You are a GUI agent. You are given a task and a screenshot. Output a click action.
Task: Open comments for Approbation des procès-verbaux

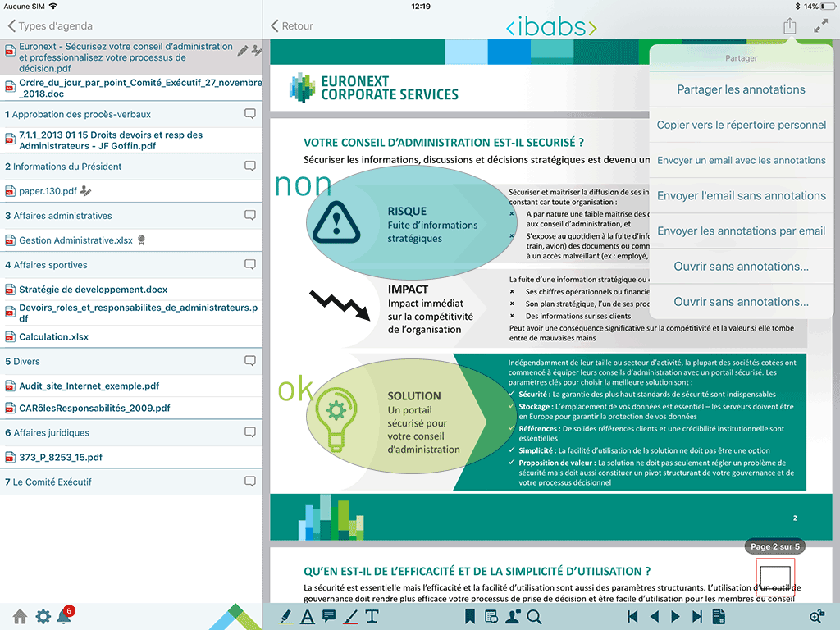point(249,113)
